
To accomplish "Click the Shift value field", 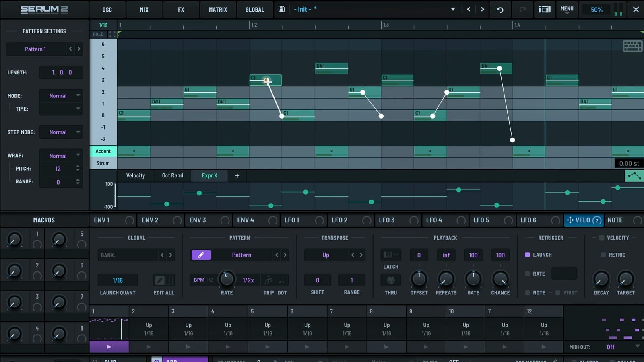I will tap(318, 280).
